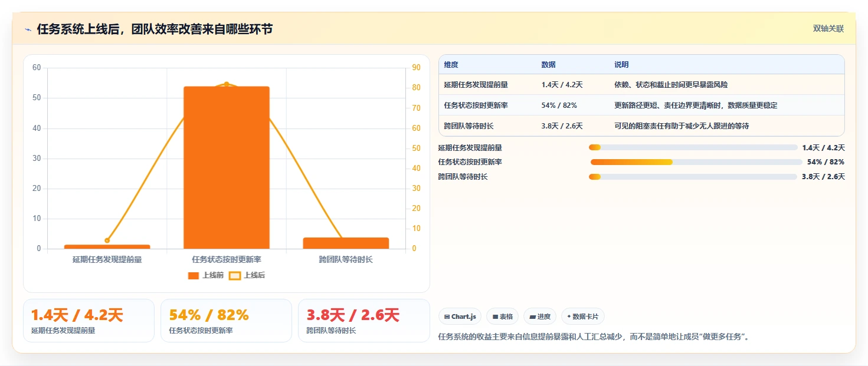The height and width of the screenshot is (366, 868).
Task: Click description starting 更新路径更短
Action: pyautogui.click(x=696, y=105)
